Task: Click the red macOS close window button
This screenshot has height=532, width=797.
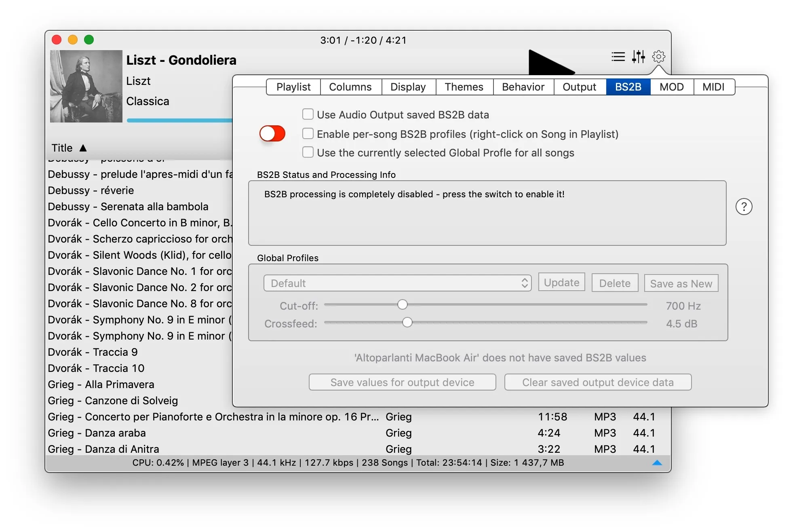Action: click(57, 40)
